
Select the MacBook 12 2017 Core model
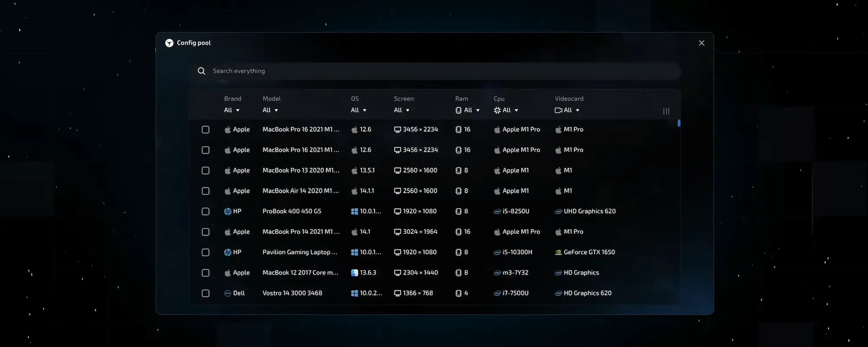(x=300, y=273)
